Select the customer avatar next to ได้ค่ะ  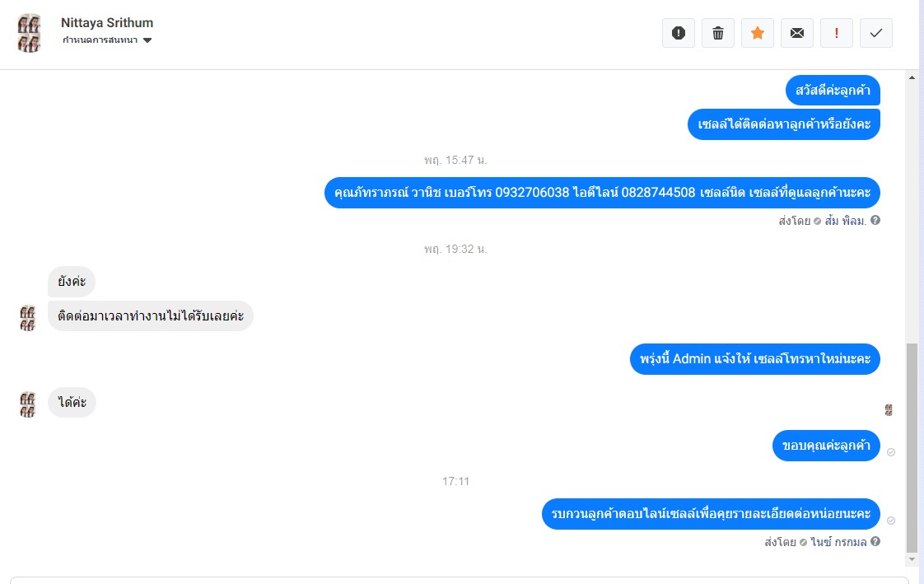27,404
